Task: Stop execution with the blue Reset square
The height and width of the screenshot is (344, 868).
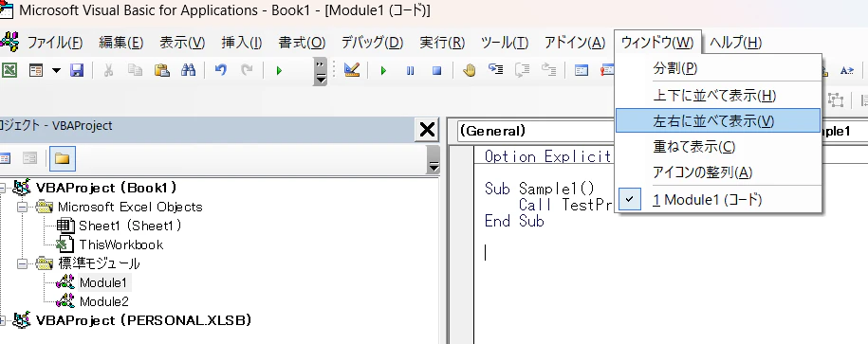Action: coord(436,70)
